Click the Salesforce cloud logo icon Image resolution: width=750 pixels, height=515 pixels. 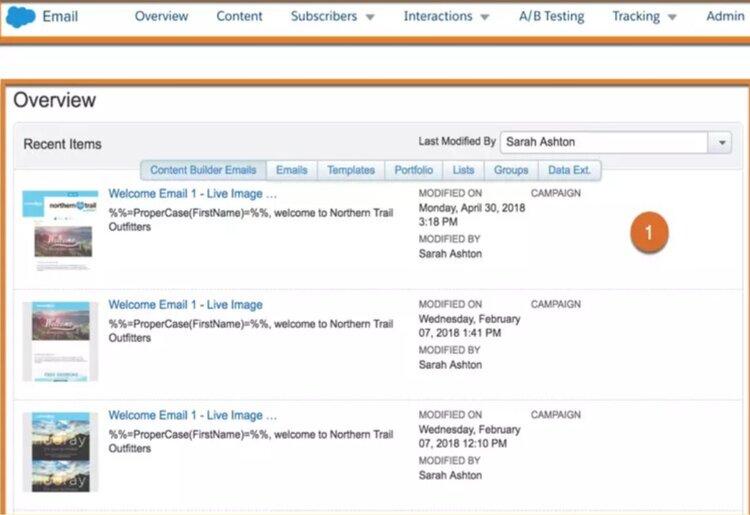coord(20,16)
